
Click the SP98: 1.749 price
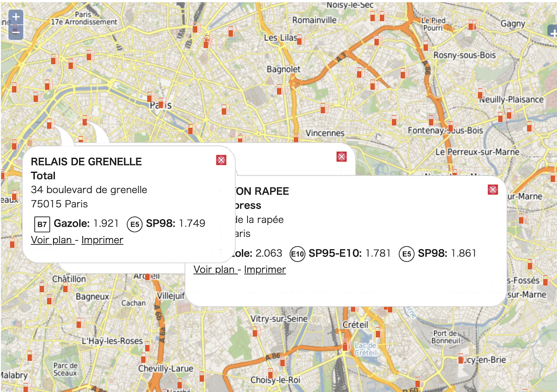click(x=176, y=224)
